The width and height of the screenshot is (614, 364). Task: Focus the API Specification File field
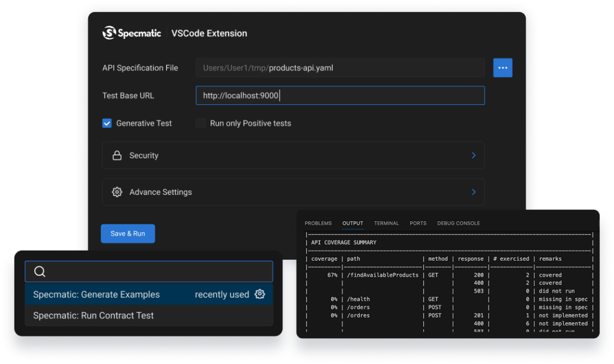point(340,68)
